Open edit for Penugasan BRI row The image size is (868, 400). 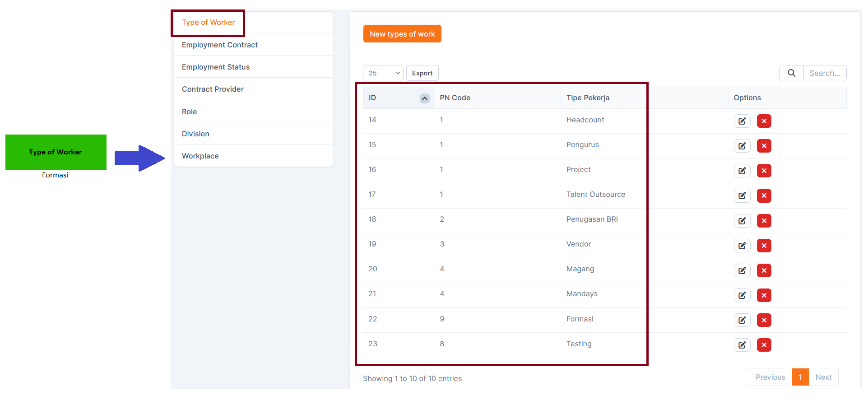[x=742, y=221]
